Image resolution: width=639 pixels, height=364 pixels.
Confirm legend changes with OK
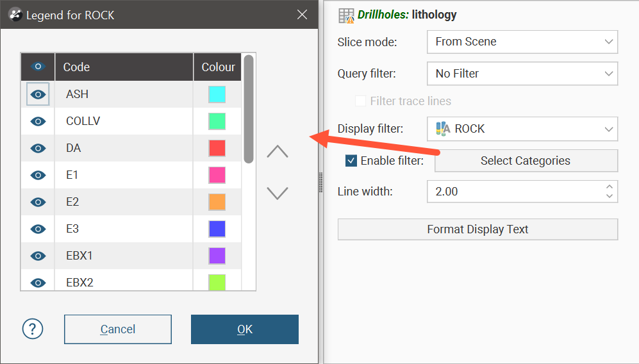tap(244, 329)
